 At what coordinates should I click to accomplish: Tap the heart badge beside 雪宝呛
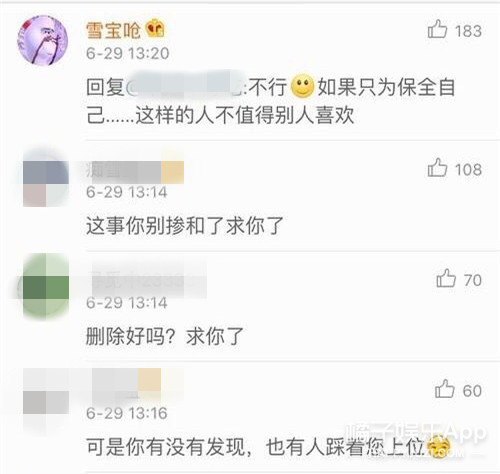click(156, 29)
